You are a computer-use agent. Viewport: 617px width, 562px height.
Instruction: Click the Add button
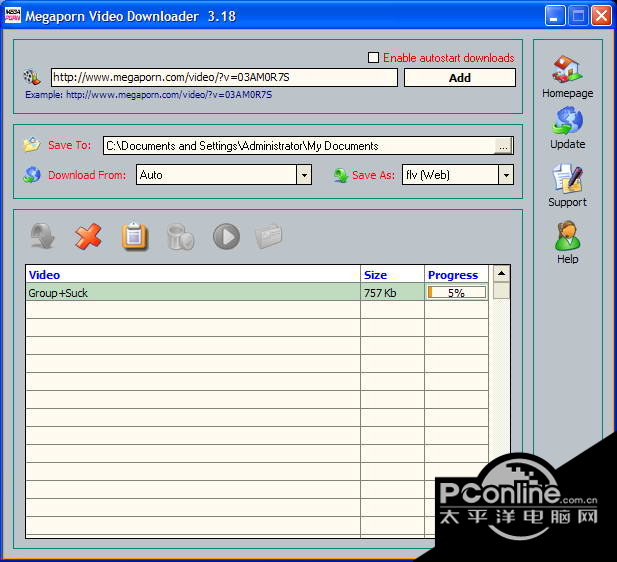(460, 78)
